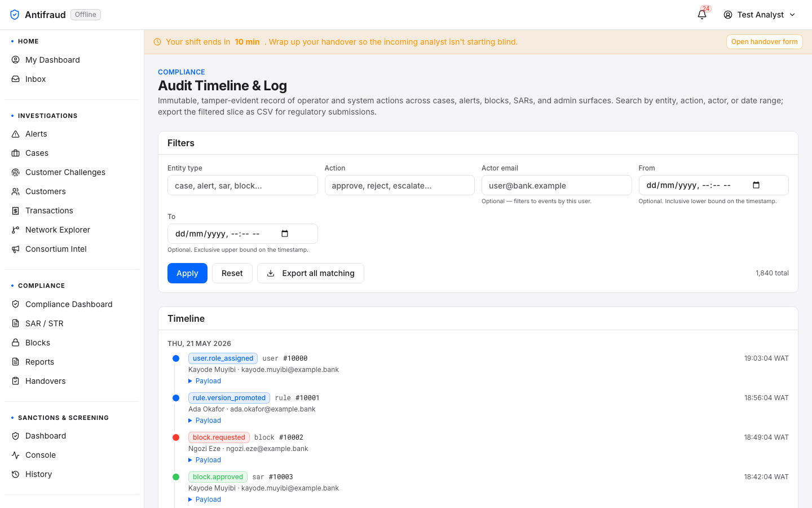Click the shift-ending clock icon in banner
This screenshot has width=812, height=508.
[157, 42]
